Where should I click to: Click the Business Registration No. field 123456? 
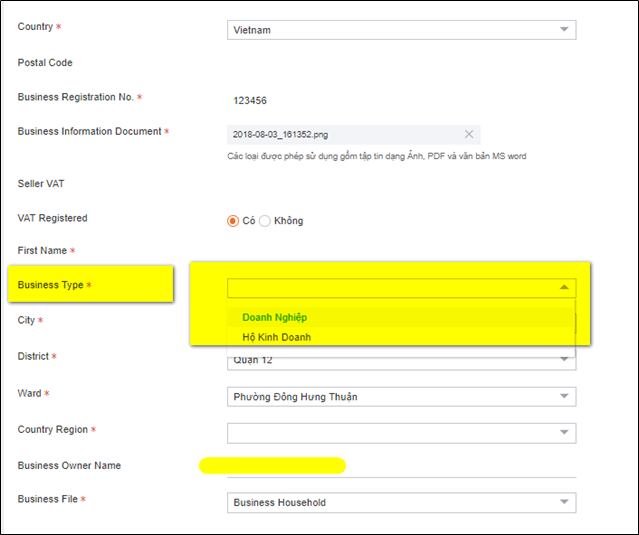click(x=250, y=100)
